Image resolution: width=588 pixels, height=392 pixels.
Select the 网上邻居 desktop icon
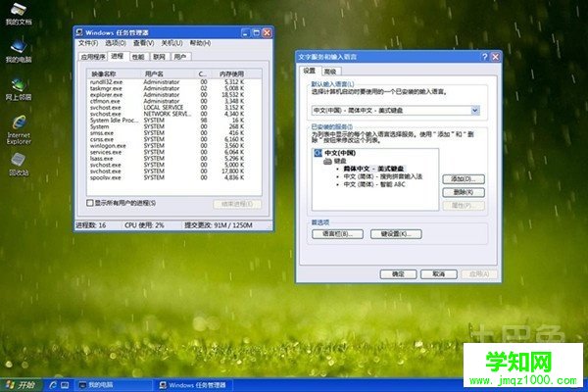(x=18, y=89)
